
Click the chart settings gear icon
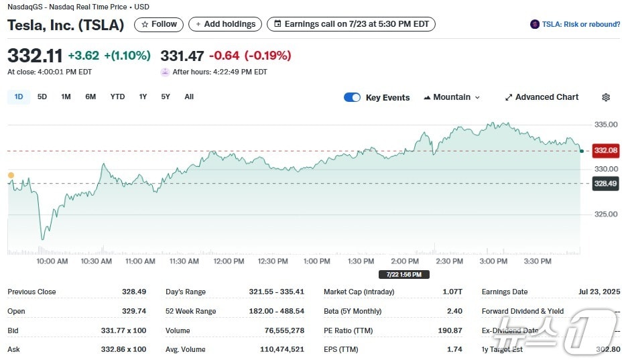click(606, 97)
